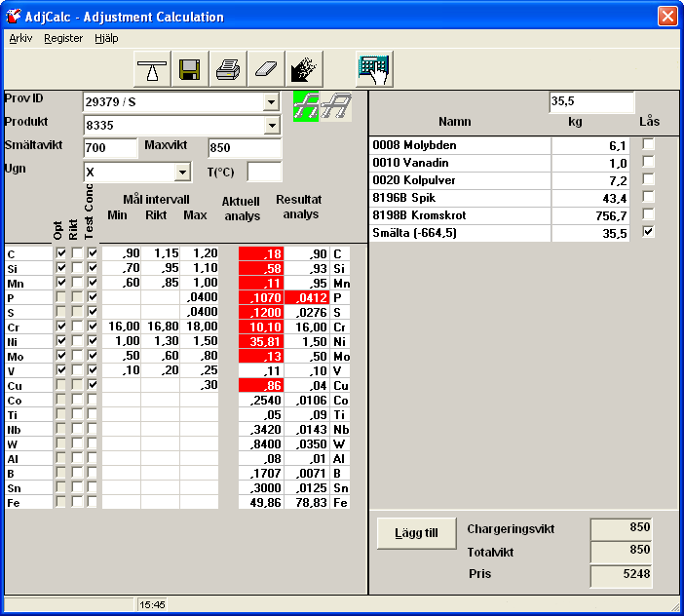Image resolution: width=684 pixels, height=616 pixels.
Task: Click the Maxvikt input field
Action: 245,148
